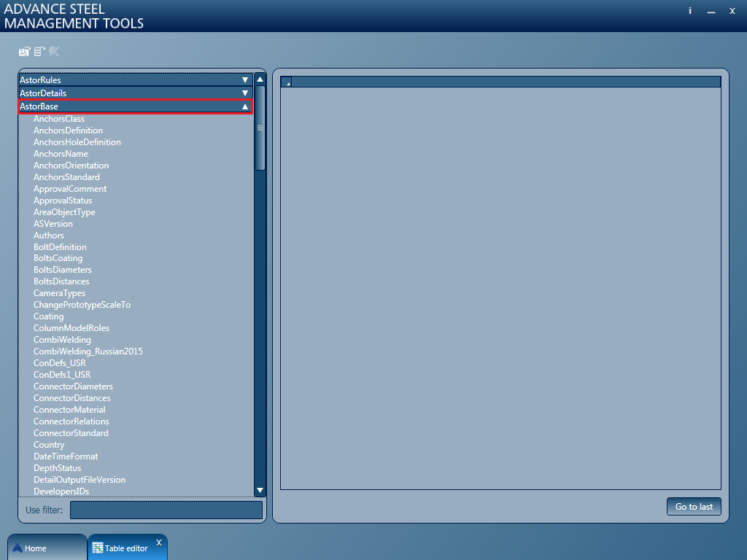Image resolution: width=747 pixels, height=560 pixels.
Task: Open the info 'i' button in title bar
Action: click(x=690, y=11)
